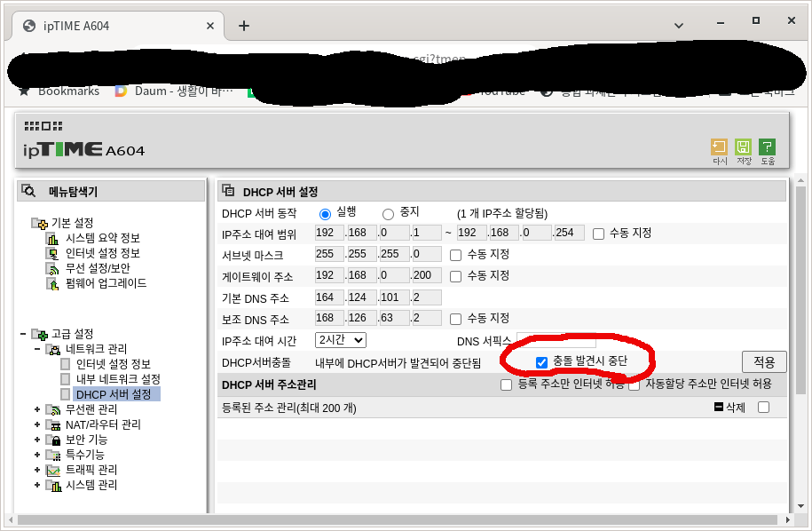Viewport: 812px width, 531px height.
Task: Click the ipTIME grid logo icon
Action: click(x=43, y=126)
